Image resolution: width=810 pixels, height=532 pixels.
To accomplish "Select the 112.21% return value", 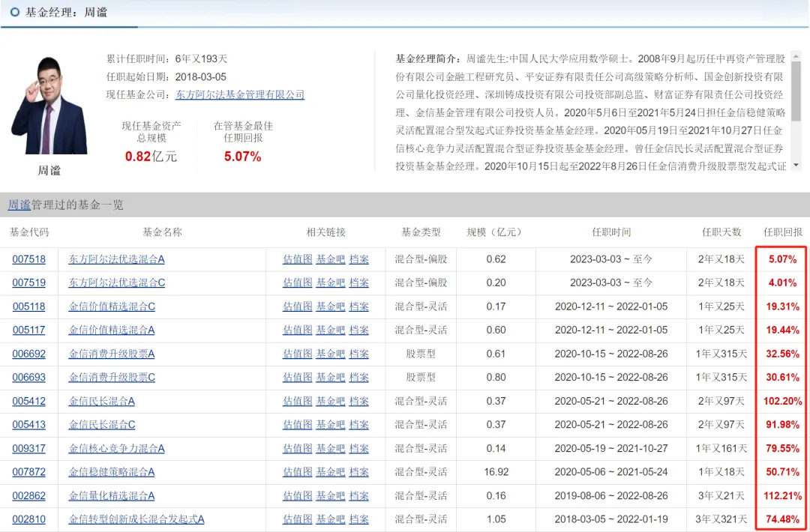I will pyautogui.click(x=782, y=496).
